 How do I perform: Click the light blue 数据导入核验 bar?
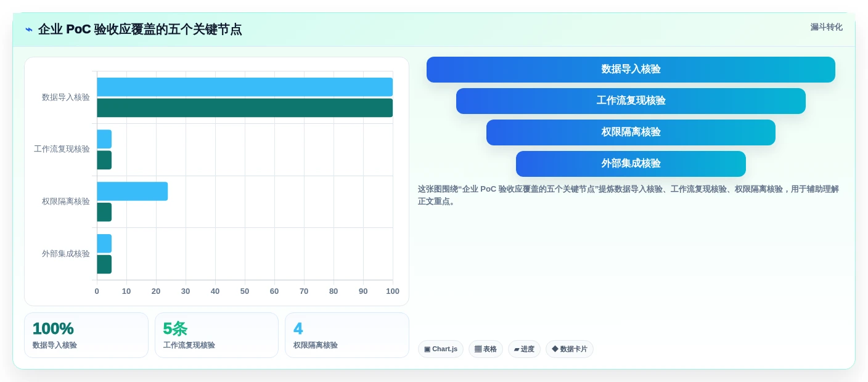point(245,87)
